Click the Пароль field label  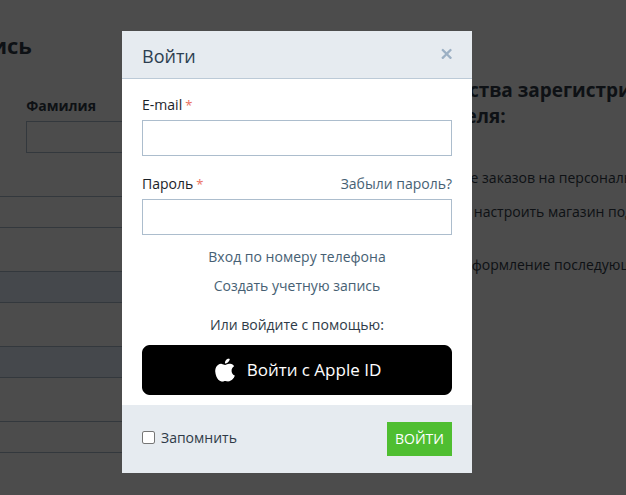[x=168, y=184]
